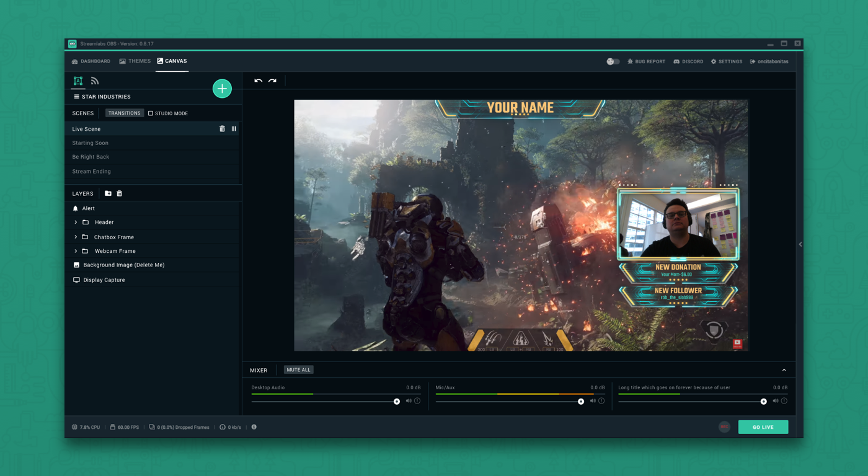Click the green add plus button

(222, 89)
